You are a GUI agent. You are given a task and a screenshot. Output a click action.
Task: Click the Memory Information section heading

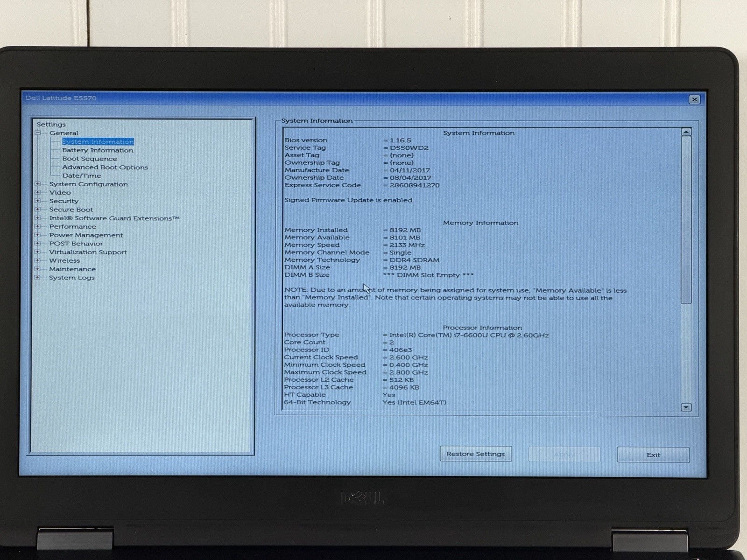click(480, 223)
